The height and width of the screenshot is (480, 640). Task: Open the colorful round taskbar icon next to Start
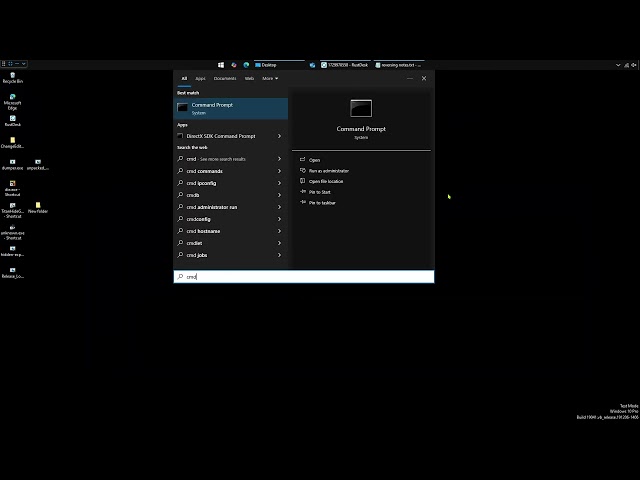tap(234, 65)
